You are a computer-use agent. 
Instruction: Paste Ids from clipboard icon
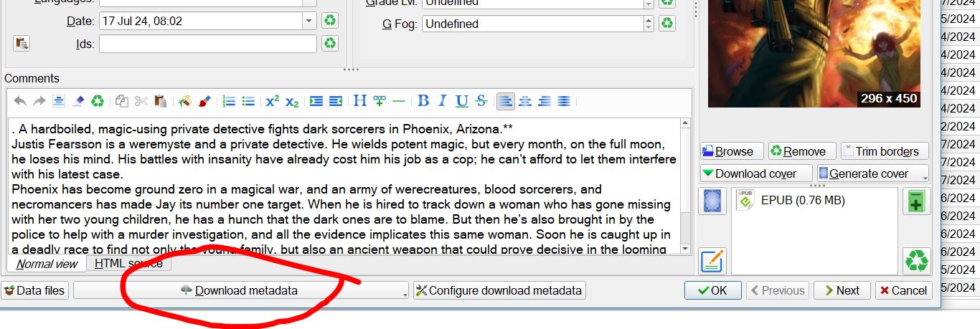(22, 44)
